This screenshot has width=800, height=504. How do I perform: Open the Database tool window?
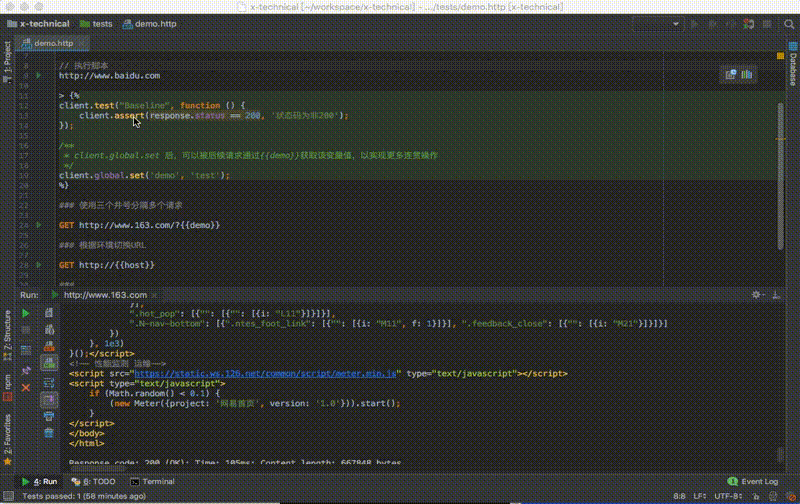tap(793, 64)
